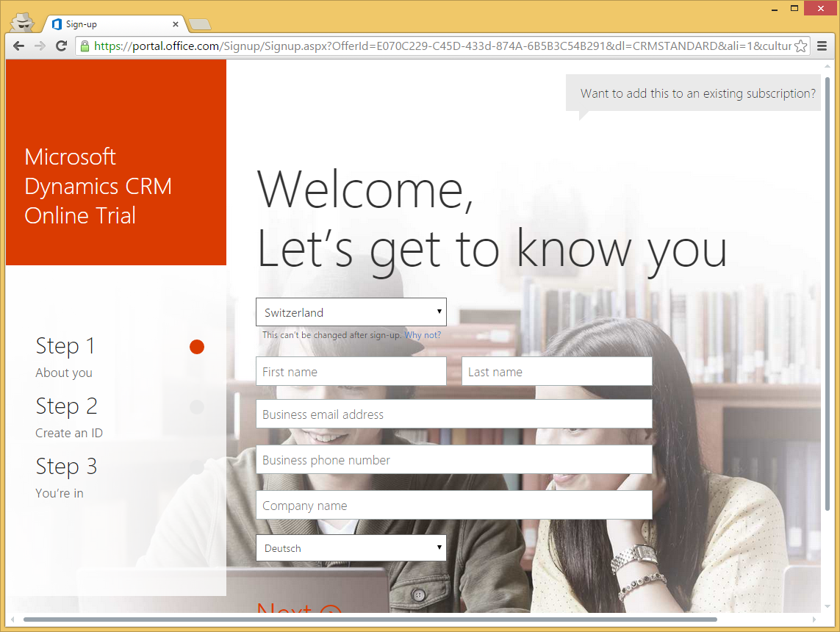Reload the Sign-up page

[61, 46]
